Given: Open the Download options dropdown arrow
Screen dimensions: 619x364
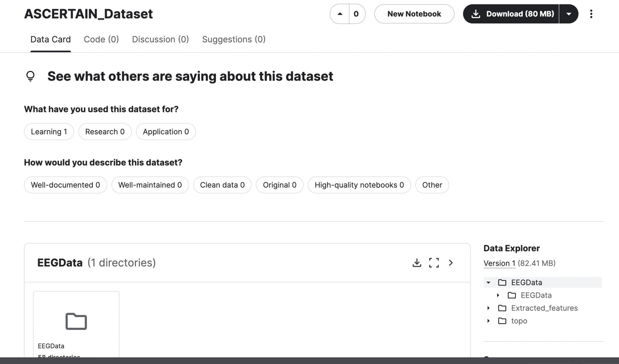Looking at the screenshot, I should (569, 14).
